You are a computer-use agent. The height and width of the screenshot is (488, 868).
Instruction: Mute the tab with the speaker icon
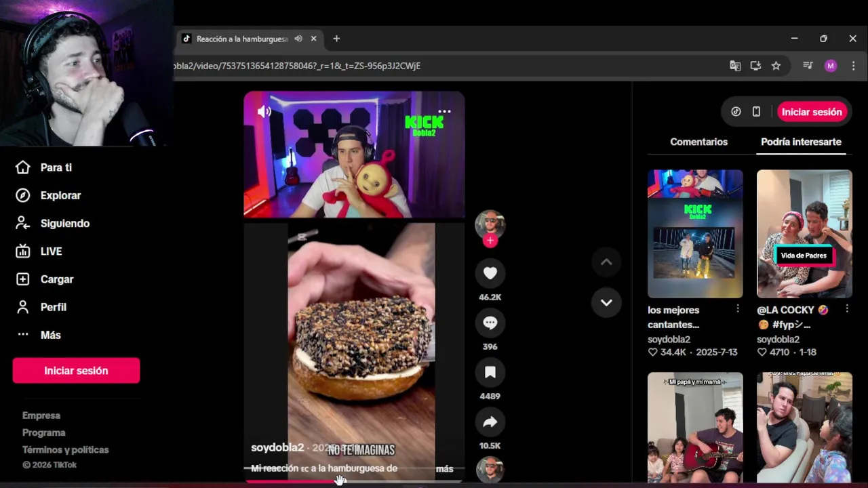298,39
